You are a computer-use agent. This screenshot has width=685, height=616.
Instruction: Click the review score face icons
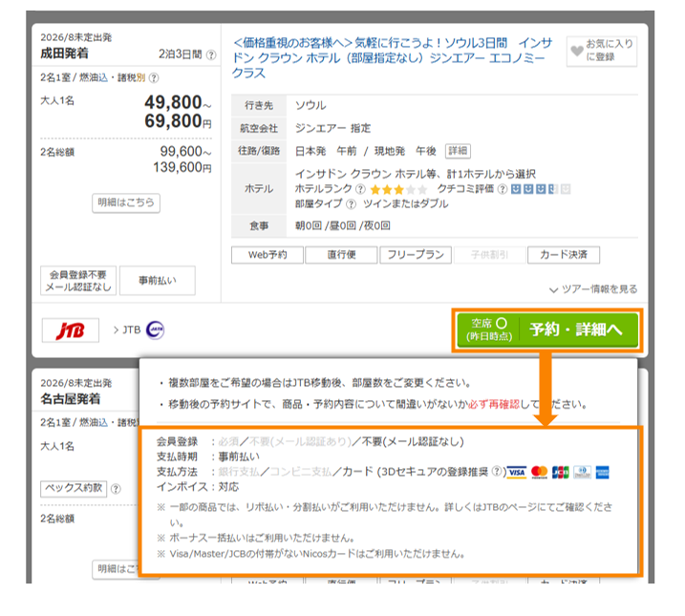click(x=541, y=189)
